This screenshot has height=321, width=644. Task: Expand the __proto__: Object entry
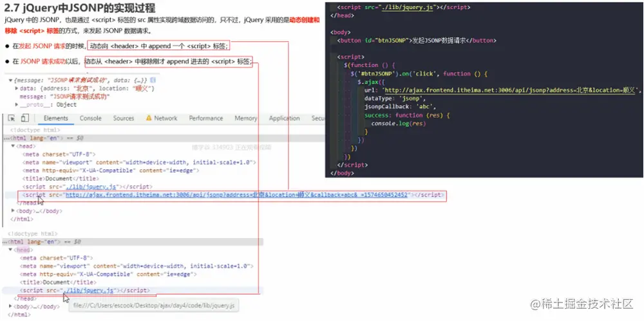pyautogui.click(x=17, y=104)
